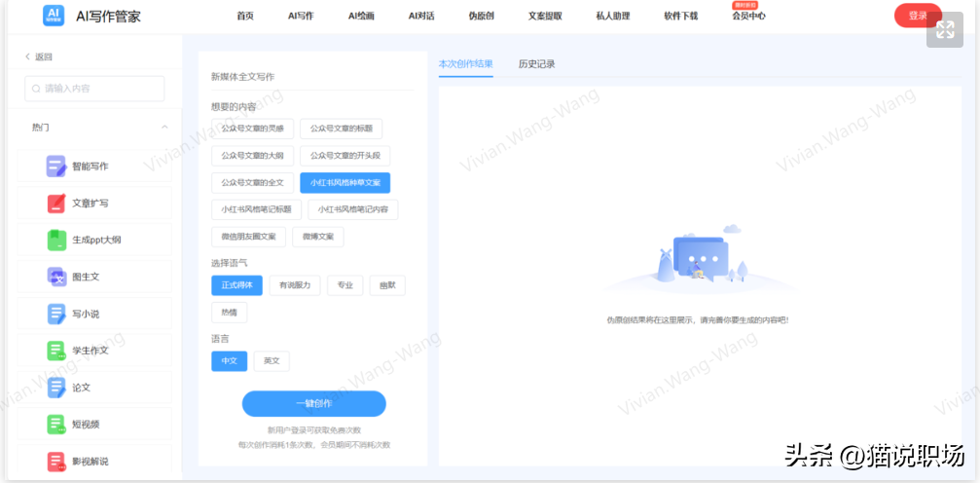
Task: Choose the 幽默 tone option
Action: coord(387,285)
